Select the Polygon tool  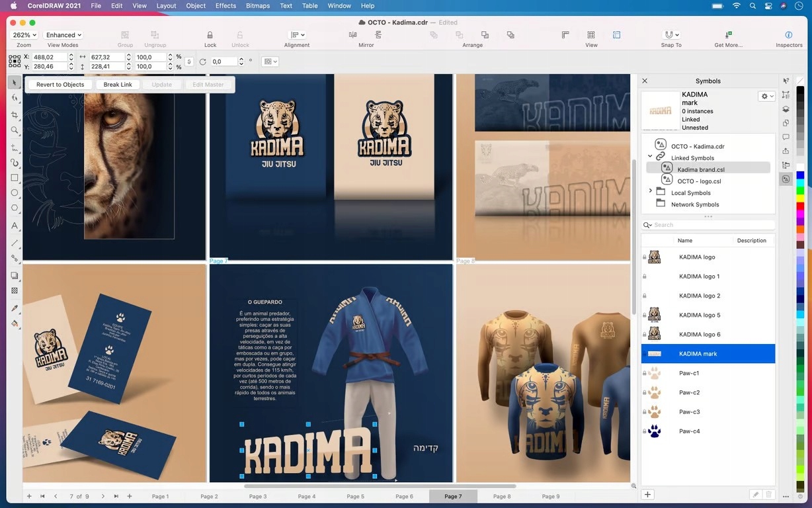(15, 208)
